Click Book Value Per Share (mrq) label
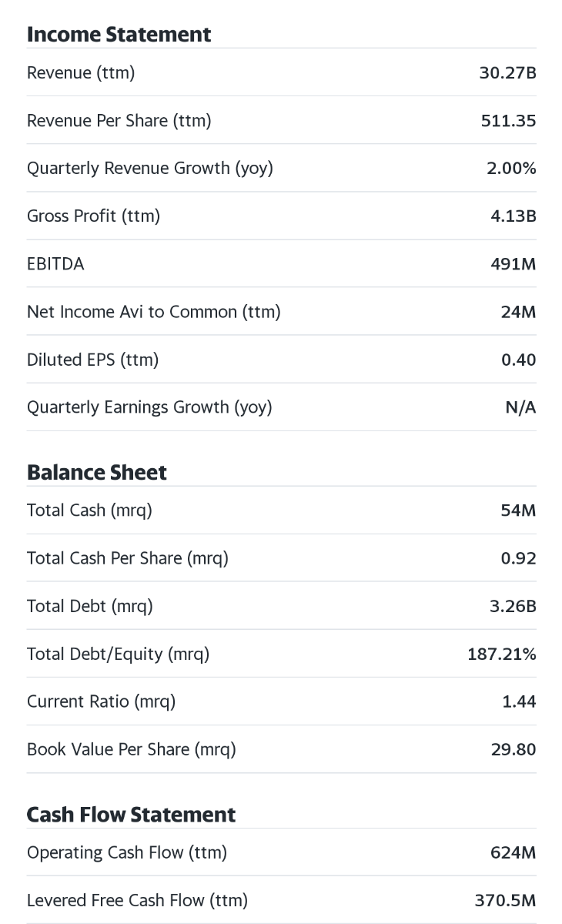This screenshot has height=924, width=562. coord(131,749)
